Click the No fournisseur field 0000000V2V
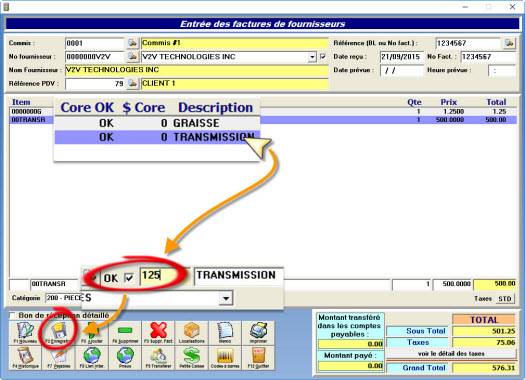Viewport: 525px width, 380px height. tap(95, 57)
